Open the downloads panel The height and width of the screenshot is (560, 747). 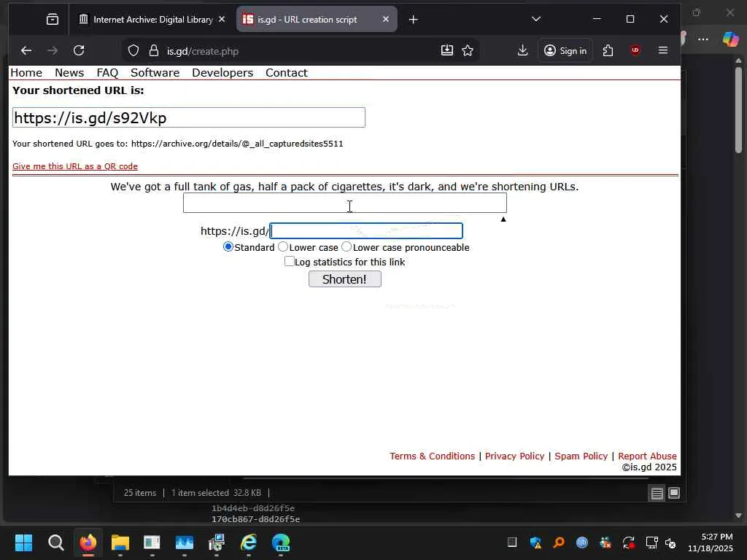(x=522, y=50)
